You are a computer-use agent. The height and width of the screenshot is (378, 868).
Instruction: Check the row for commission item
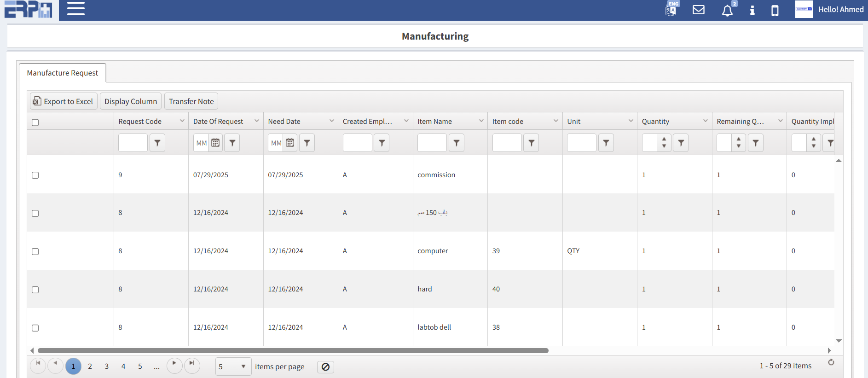(35, 175)
